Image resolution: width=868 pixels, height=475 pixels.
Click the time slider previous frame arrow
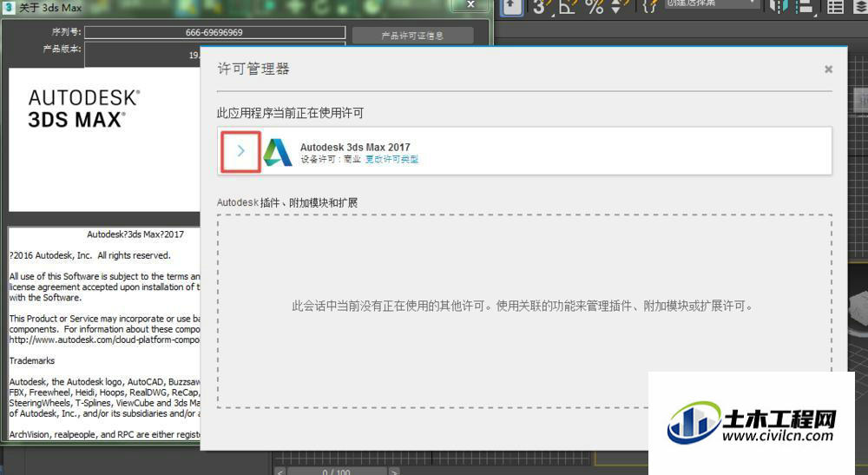click(280, 472)
